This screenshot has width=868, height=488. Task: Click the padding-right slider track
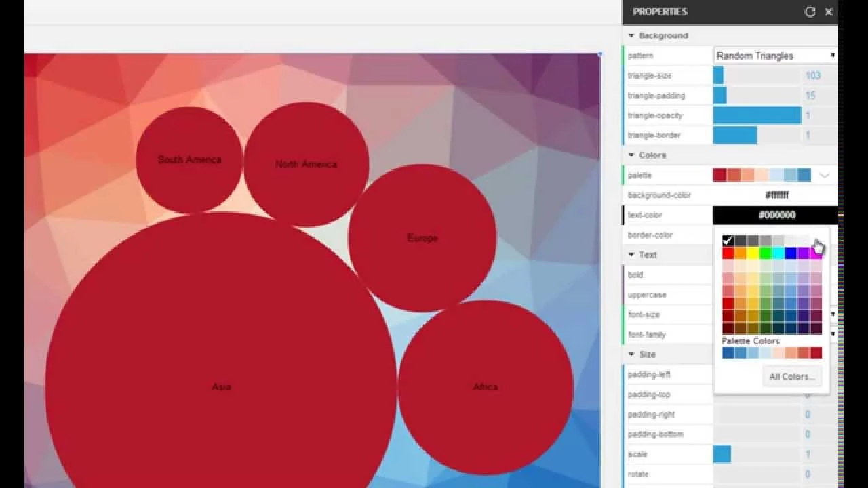point(757,414)
